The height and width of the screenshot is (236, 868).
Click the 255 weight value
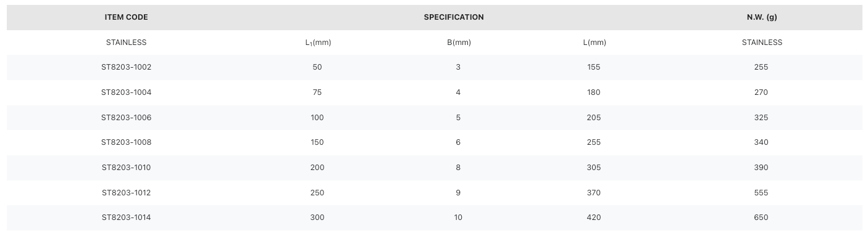tap(761, 67)
